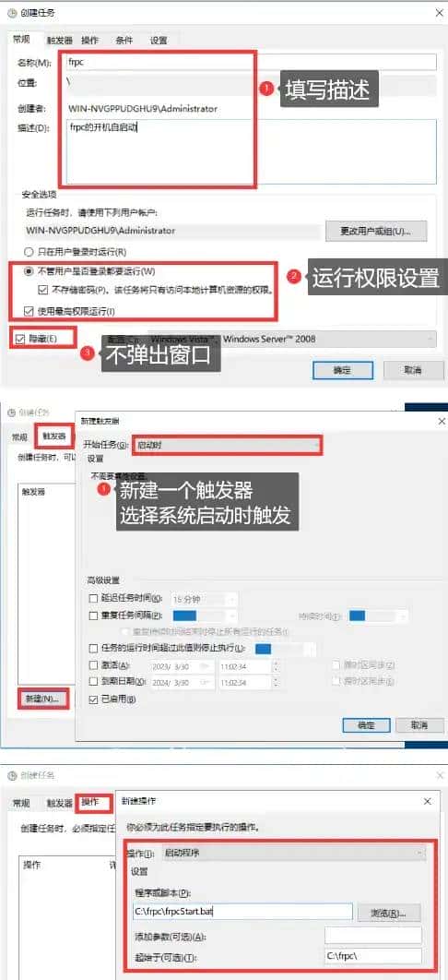448x980 pixels.
Task: Toggle 任务的运行时间超过此值则停止执行 checkbox
Action: click(94, 648)
